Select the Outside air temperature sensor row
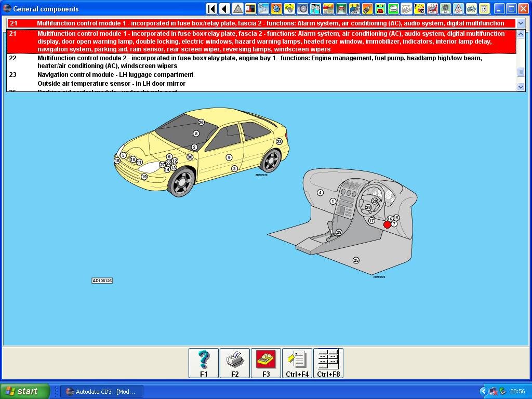 coord(261,84)
